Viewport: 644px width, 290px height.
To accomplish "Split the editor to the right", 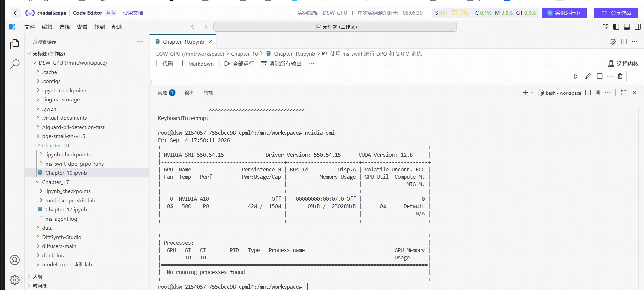I will (x=624, y=42).
